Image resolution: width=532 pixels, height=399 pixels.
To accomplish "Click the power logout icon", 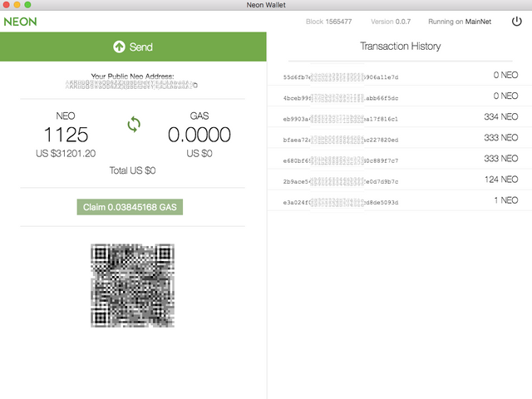I will pos(516,22).
